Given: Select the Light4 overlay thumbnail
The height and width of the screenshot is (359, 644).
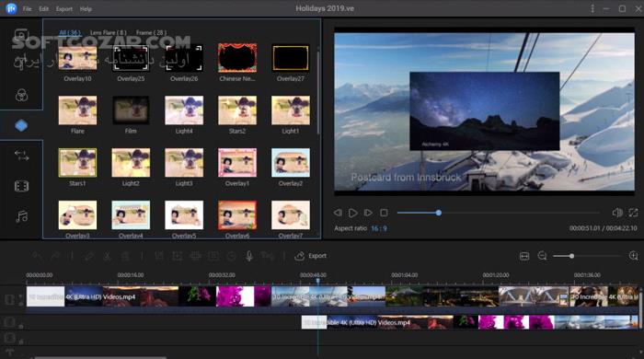Looking at the screenshot, I should point(184,110).
